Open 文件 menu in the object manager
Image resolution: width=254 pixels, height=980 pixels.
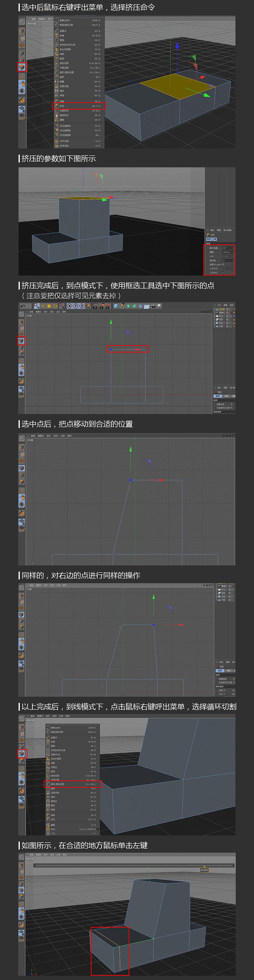pos(219,305)
